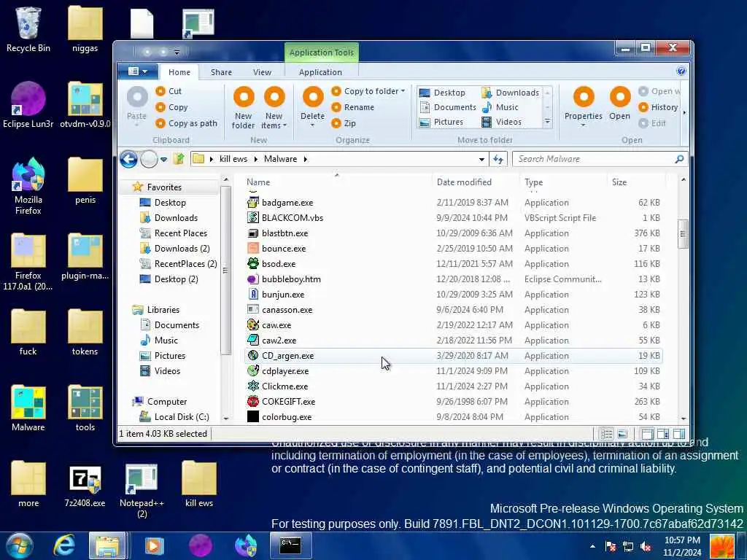
Task: Sort by the Type column header
Action: (x=564, y=182)
